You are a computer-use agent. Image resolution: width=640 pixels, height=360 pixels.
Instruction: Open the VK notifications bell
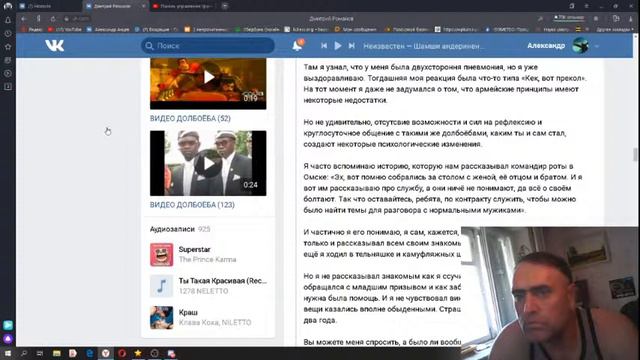pos(298,45)
